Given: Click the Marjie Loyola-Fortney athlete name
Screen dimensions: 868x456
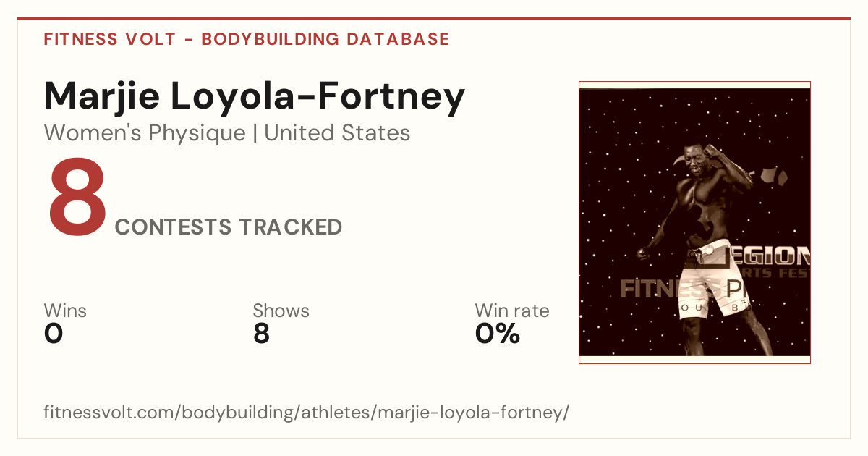Looking at the screenshot, I should point(255,97).
